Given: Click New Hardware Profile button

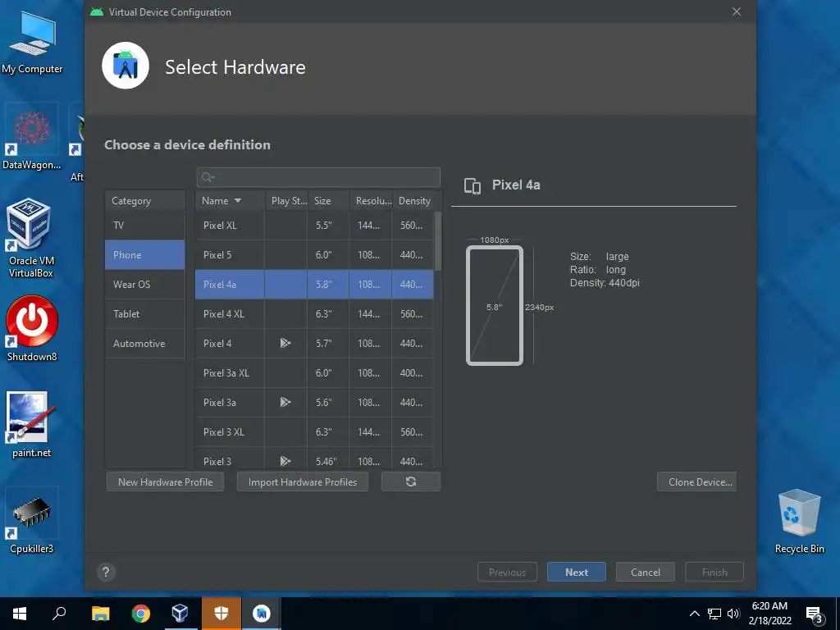Looking at the screenshot, I should click(165, 482).
